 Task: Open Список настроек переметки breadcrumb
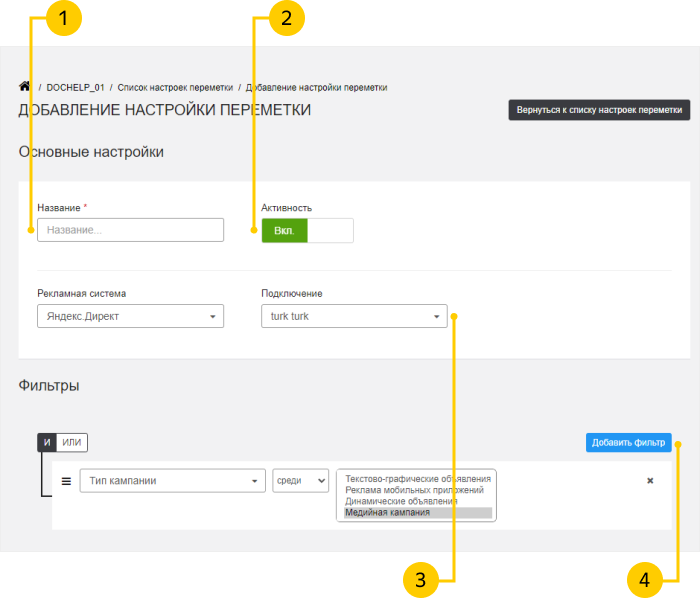coord(175,87)
